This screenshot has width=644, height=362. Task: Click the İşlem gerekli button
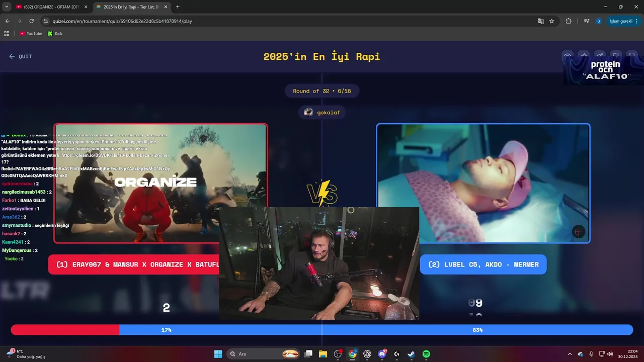click(624, 21)
